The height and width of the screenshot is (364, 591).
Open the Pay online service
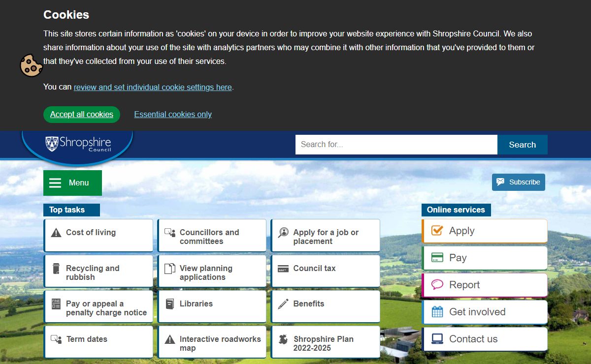[485, 258]
